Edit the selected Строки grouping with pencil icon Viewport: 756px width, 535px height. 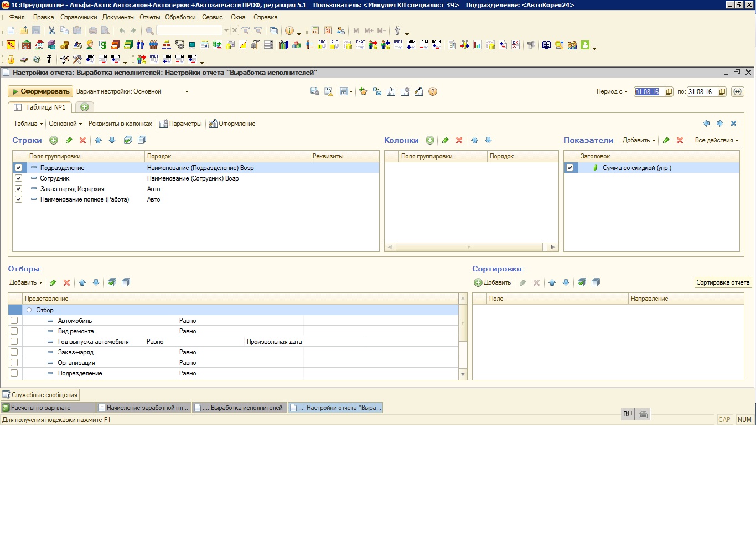[x=69, y=141]
